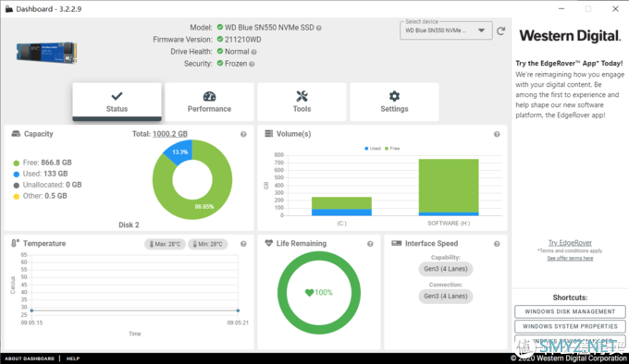Open the Try EdgeRover link

[570, 243]
